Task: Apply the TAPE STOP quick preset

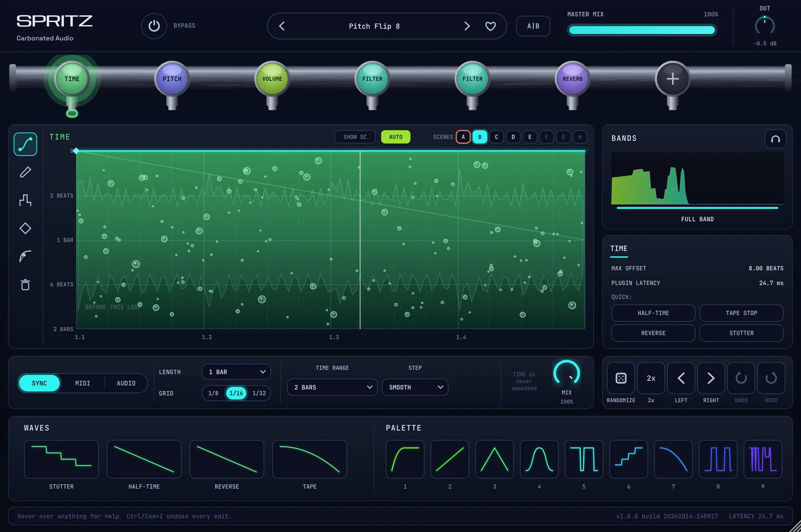Action: tap(741, 313)
